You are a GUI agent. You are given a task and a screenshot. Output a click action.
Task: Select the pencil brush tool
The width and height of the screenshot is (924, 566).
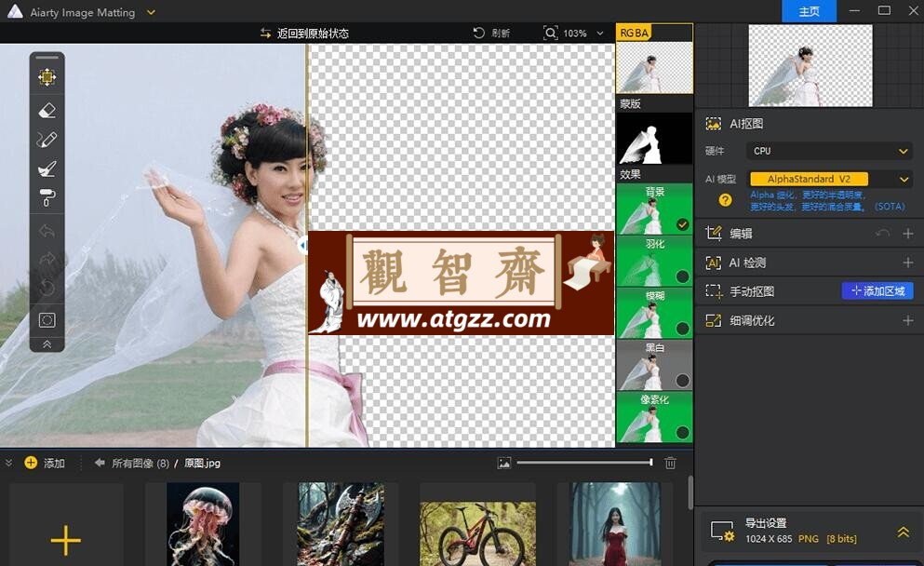pos(47,140)
